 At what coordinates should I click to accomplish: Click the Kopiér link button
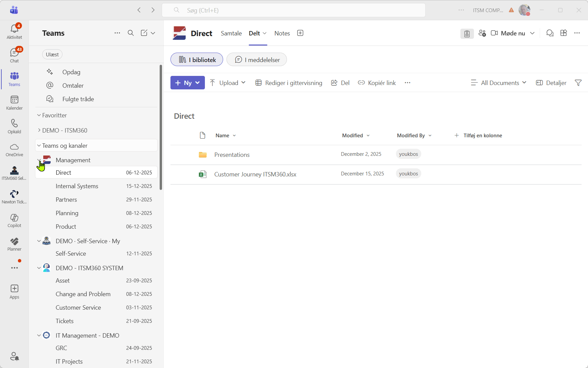tap(377, 83)
